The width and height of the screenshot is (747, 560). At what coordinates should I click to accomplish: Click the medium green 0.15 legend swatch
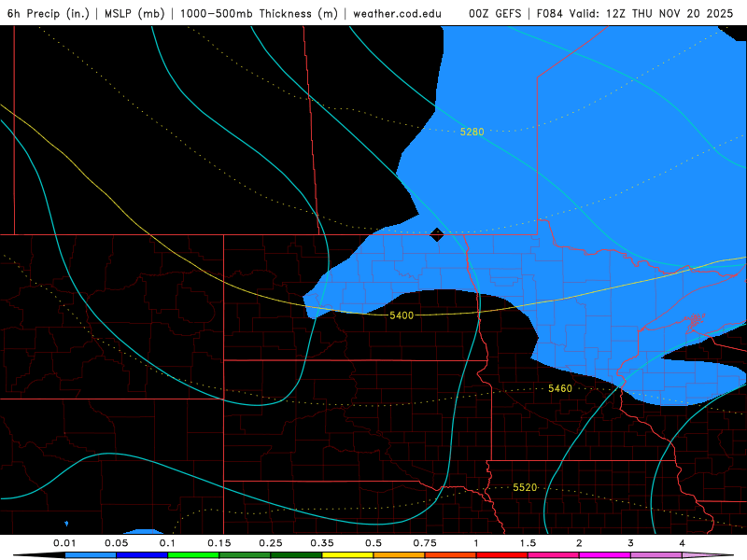click(x=245, y=555)
